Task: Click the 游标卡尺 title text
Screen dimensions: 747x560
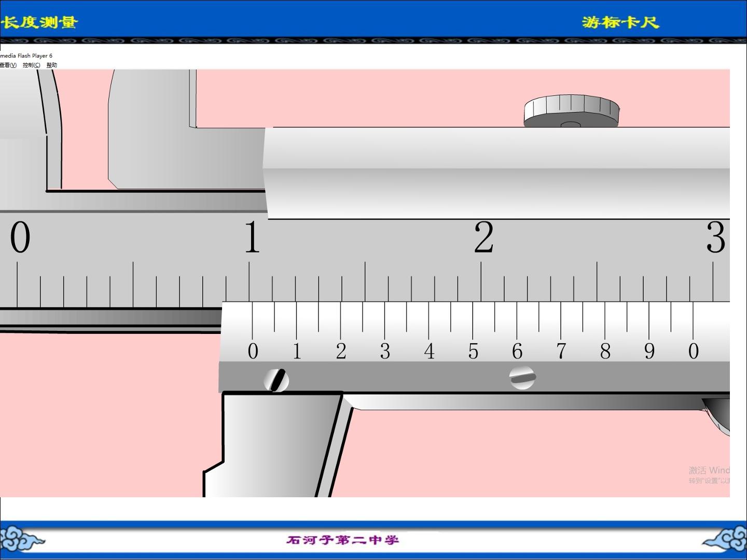Action: [620, 22]
